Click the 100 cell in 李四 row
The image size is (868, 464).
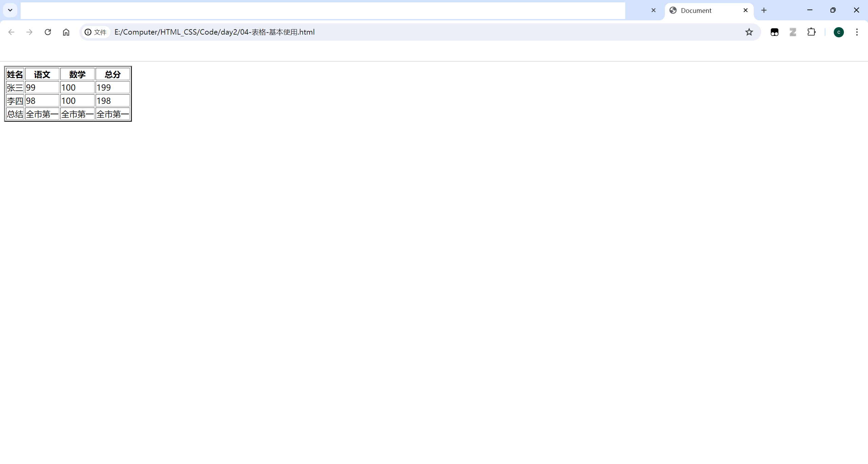click(x=77, y=101)
